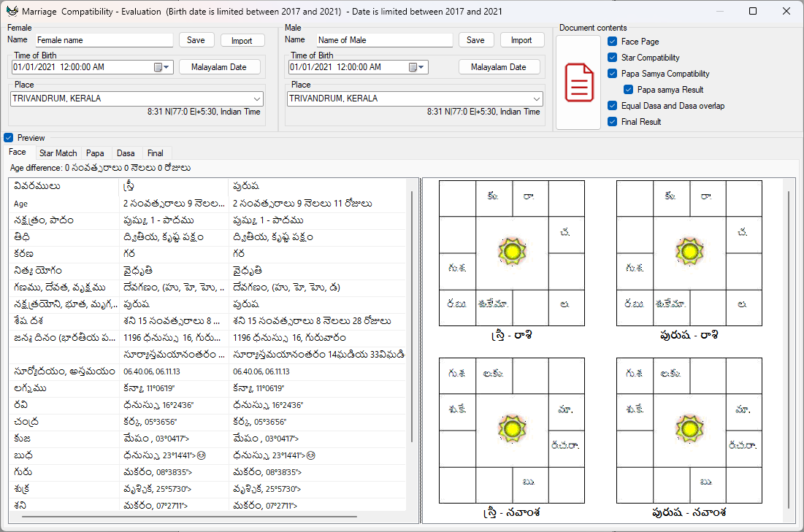Viewport: 804px width, 532px height.
Task: Go to the Dasa tab
Action: tap(126, 153)
